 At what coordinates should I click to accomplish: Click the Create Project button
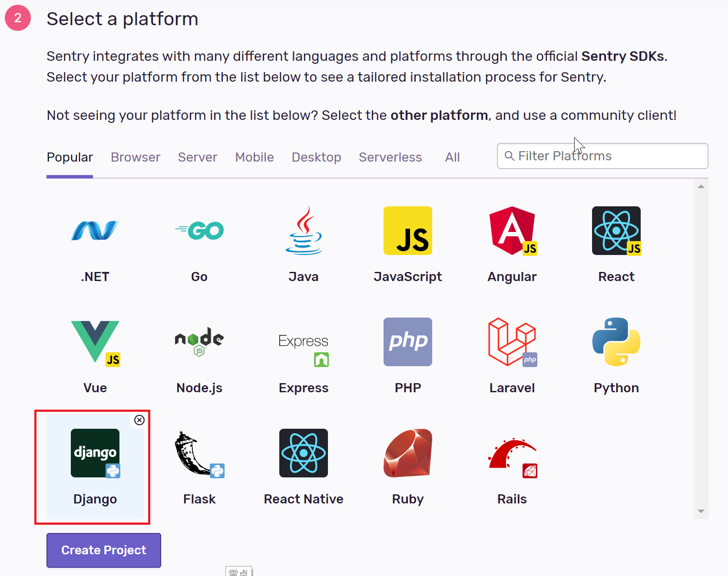tap(104, 550)
